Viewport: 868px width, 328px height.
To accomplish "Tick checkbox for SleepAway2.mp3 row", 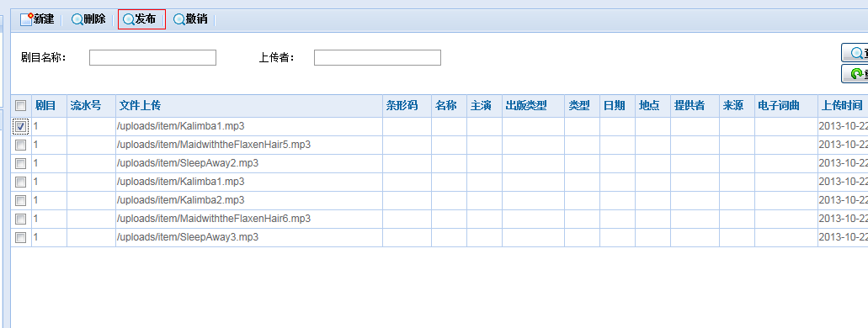I will (20, 163).
